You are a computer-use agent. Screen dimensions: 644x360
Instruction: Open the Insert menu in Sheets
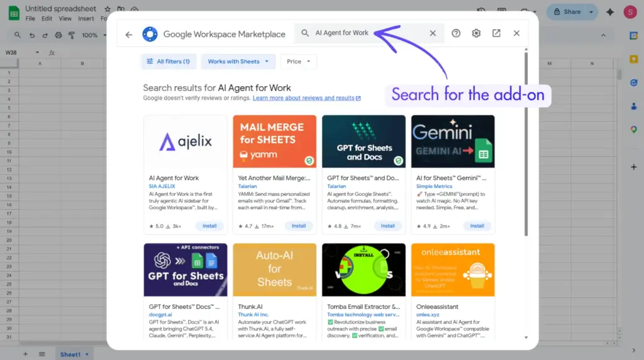(86, 18)
